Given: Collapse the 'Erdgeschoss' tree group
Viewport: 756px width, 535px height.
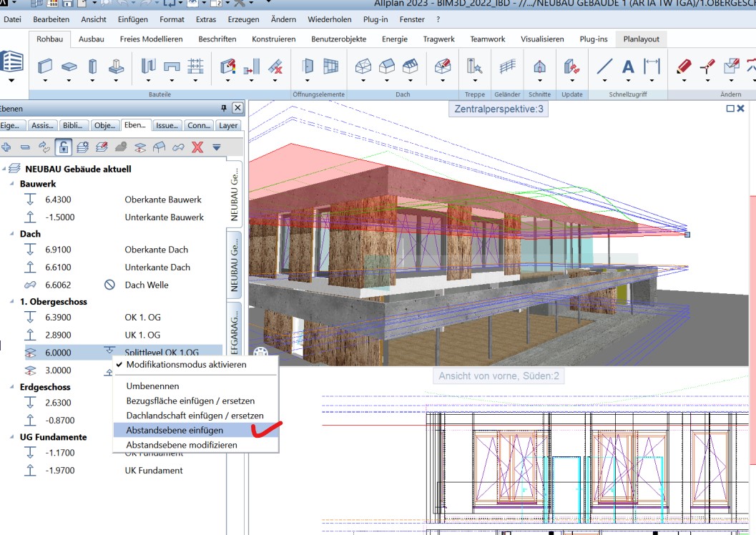Looking at the screenshot, I should coord(12,387).
